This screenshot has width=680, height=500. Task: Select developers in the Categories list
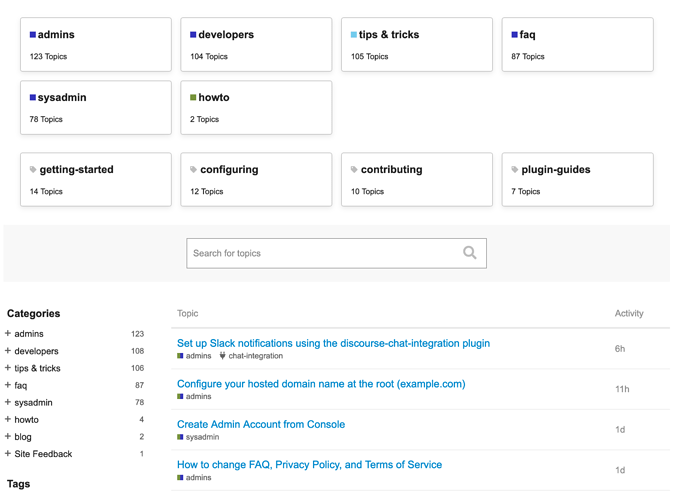pyautogui.click(x=36, y=351)
